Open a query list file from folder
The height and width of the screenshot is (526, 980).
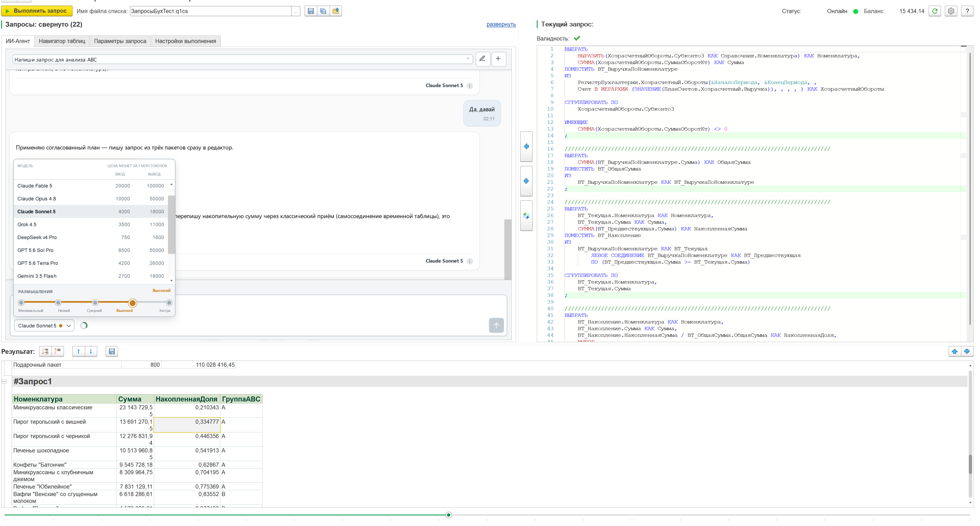click(x=336, y=11)
